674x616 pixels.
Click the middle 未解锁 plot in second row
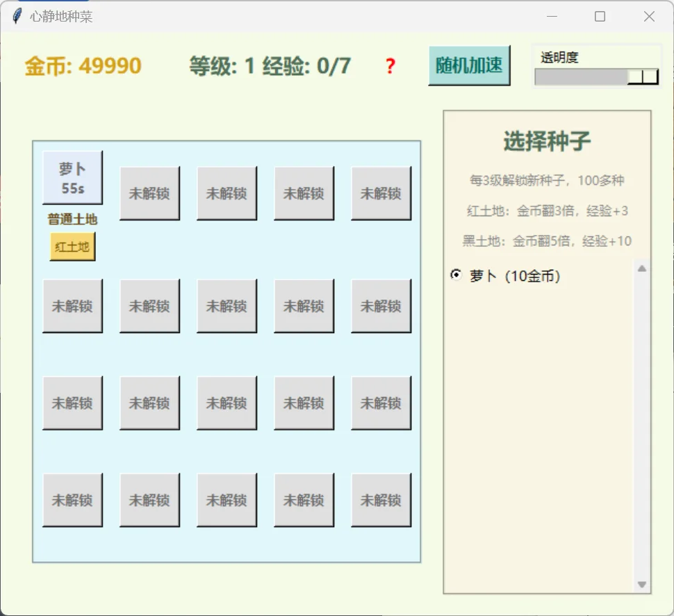tap(227, 306)
